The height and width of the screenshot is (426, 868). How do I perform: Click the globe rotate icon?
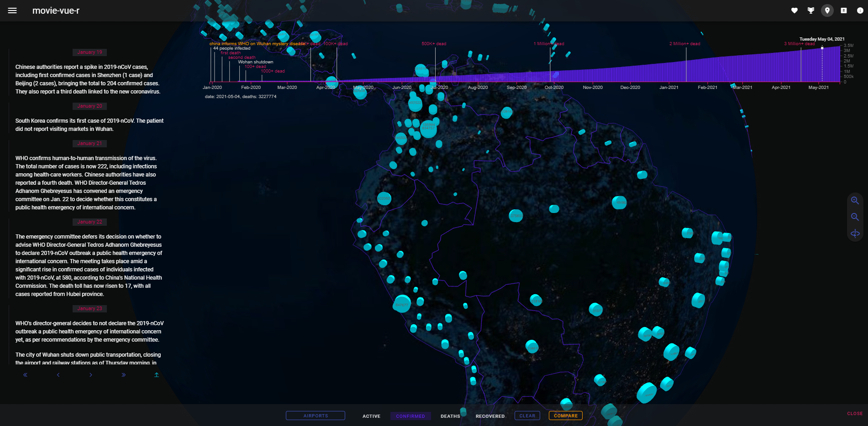[x=855, y=234]
